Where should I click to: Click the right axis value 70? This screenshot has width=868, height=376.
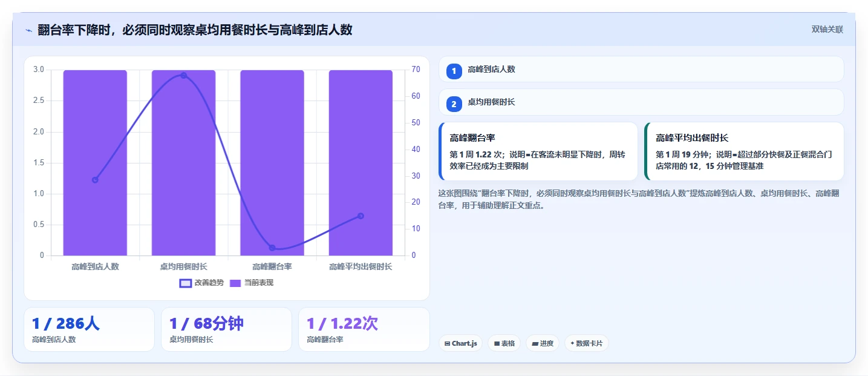[416, 70]
